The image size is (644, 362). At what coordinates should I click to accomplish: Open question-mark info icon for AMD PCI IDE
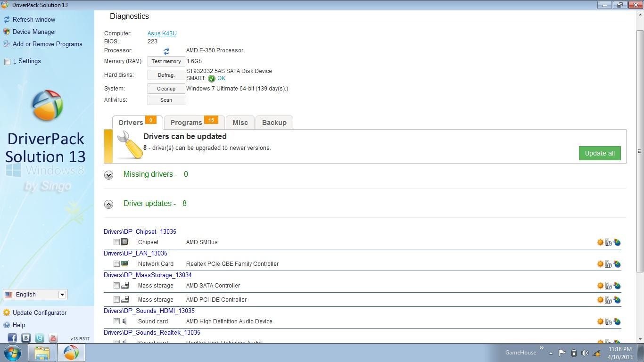click(609, 300)
